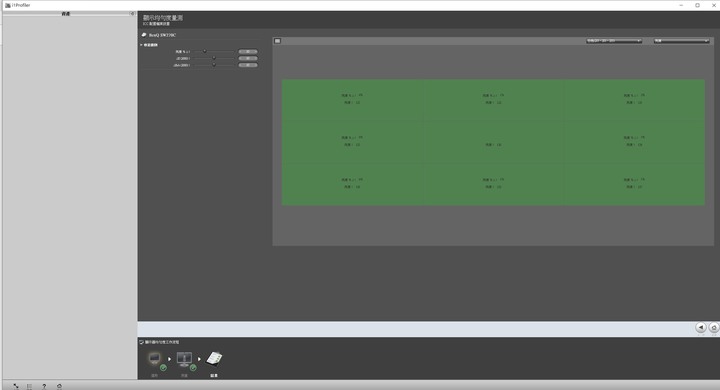Select the top-left green uniformity zone

pyautogui.click(x=352, y=100)
